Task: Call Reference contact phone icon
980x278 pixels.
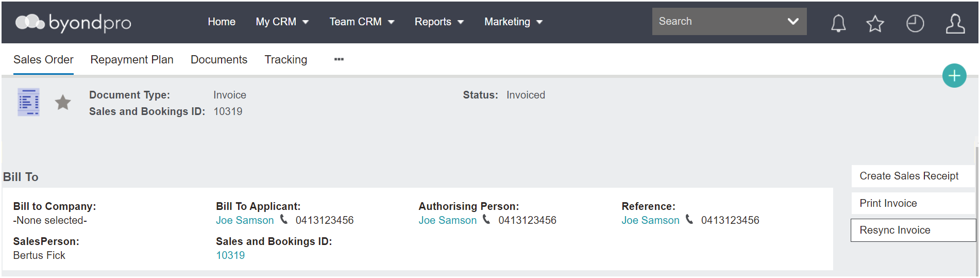Action: [689, 220]
